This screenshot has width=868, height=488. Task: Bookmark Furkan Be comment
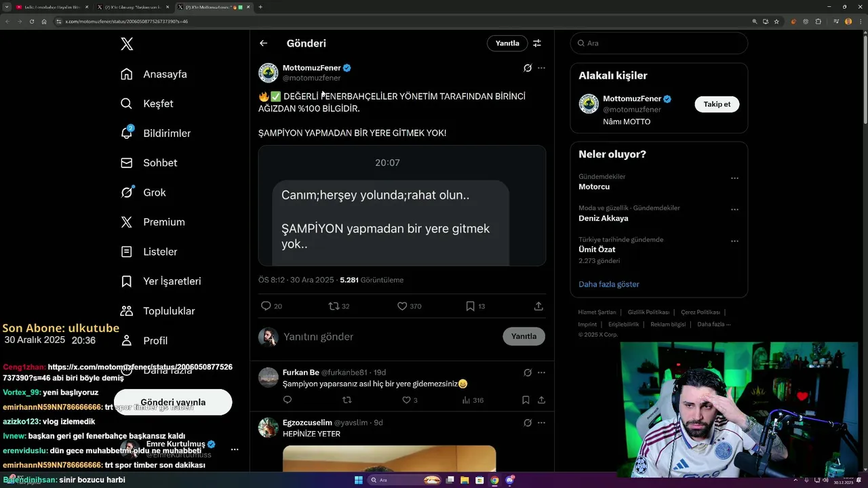click(x=526, y=401)
